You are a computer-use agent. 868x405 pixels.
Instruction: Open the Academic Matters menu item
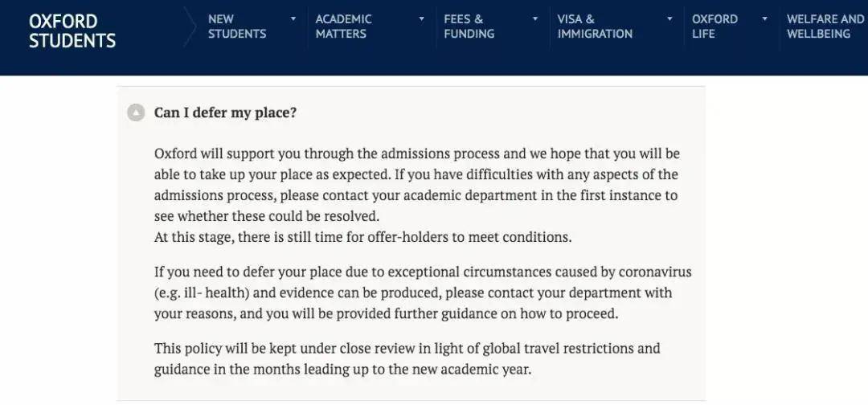[x=343, y=27]
